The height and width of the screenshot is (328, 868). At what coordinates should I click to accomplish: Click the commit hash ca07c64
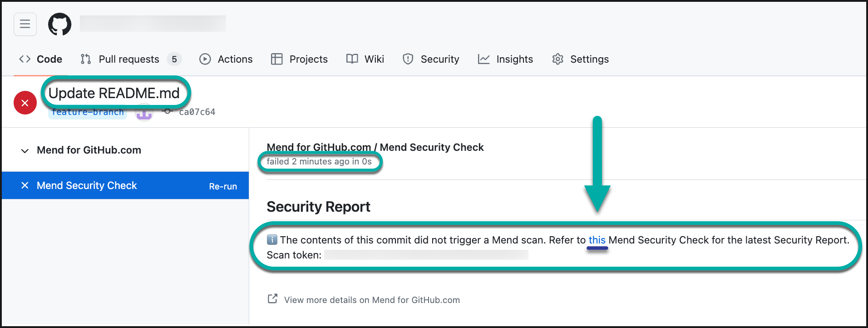point(197,112)
